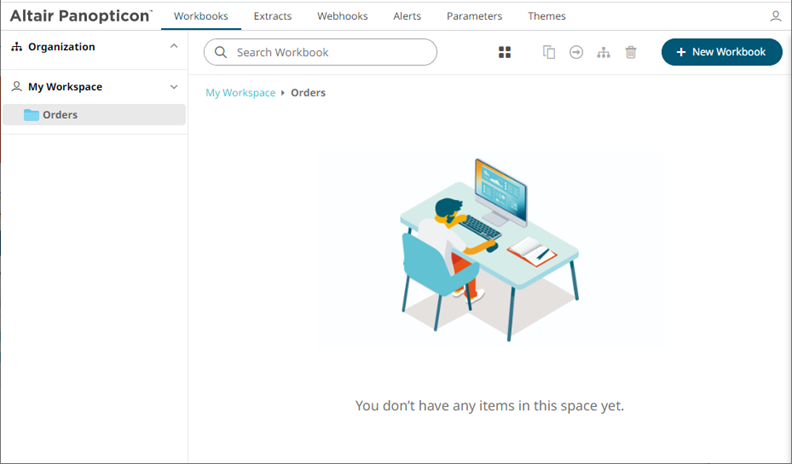Click the Search Workbook field
This screenshot has width=792, height=464.
[x=320, y=52]
